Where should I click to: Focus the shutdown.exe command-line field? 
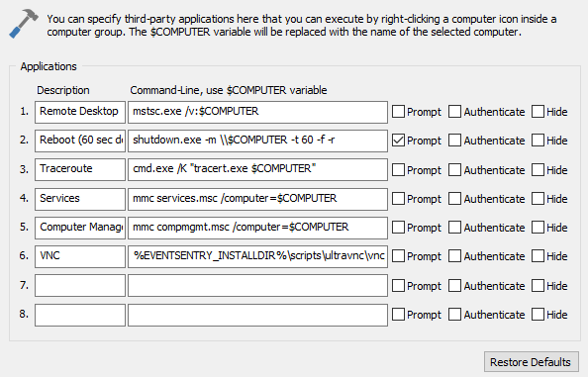point(257,141)
